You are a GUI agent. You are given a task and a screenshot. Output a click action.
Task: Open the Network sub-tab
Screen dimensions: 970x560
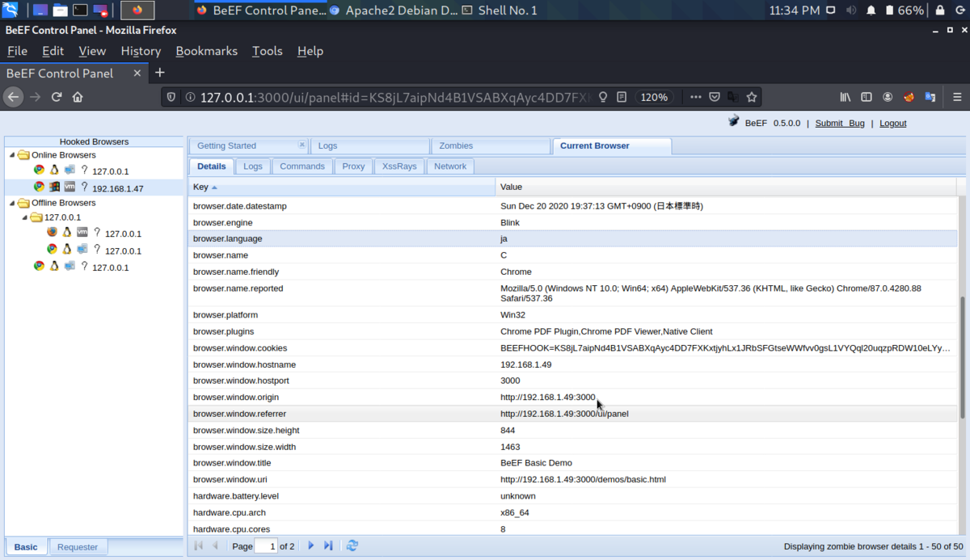click(450, 166)
